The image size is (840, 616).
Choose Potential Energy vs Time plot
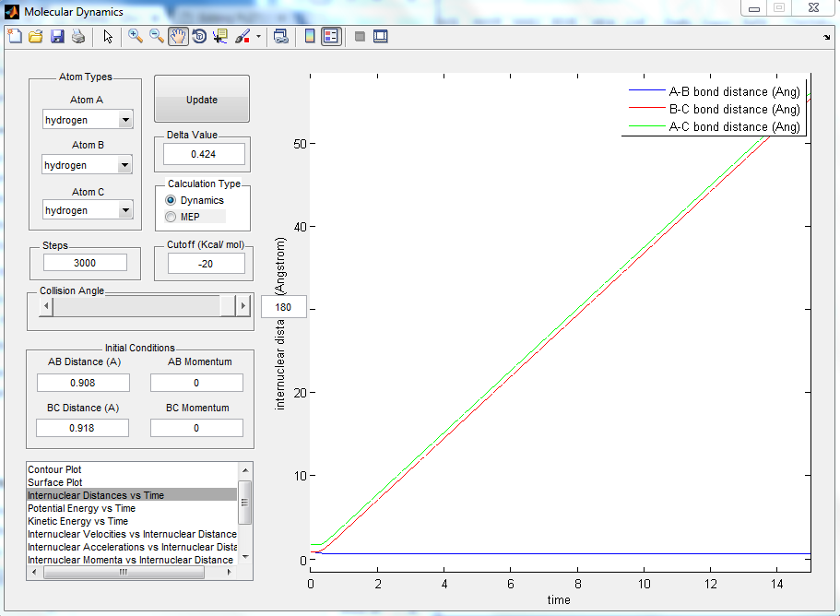(x=81, y=508)
